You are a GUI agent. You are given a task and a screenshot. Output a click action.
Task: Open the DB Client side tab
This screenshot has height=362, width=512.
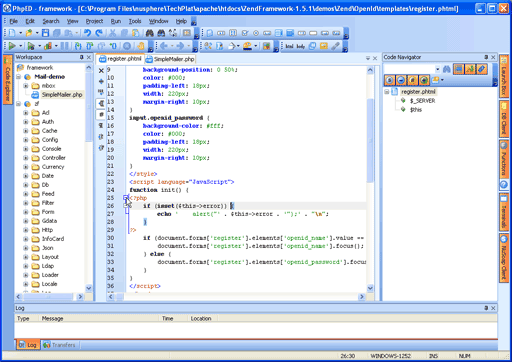click(x=504, y=119)
